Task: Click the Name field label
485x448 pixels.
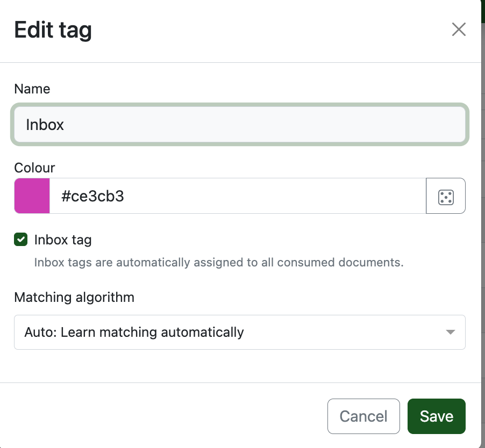Action: point(32,89)
